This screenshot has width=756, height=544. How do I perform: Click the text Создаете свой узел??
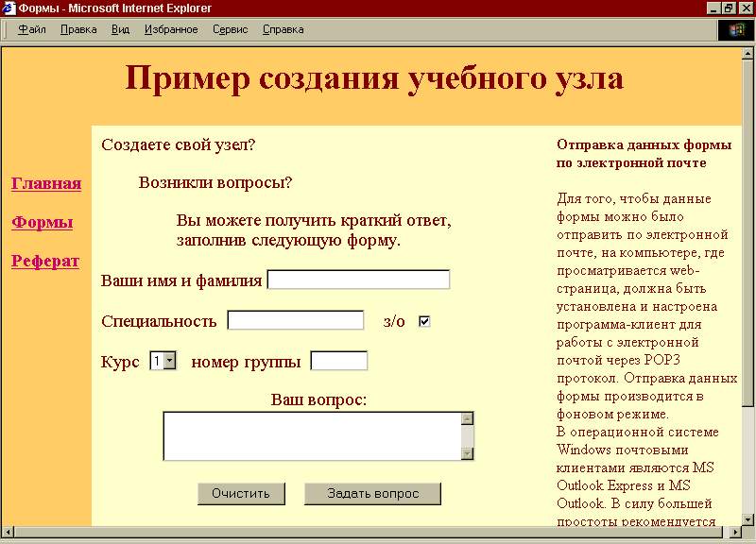click(178, 144)
